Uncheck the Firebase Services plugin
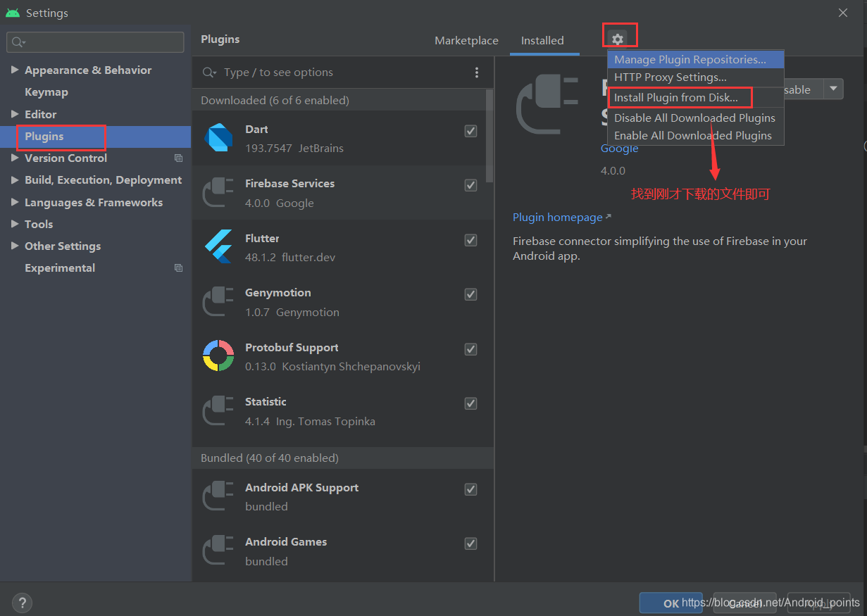 (x=470, y=185)
